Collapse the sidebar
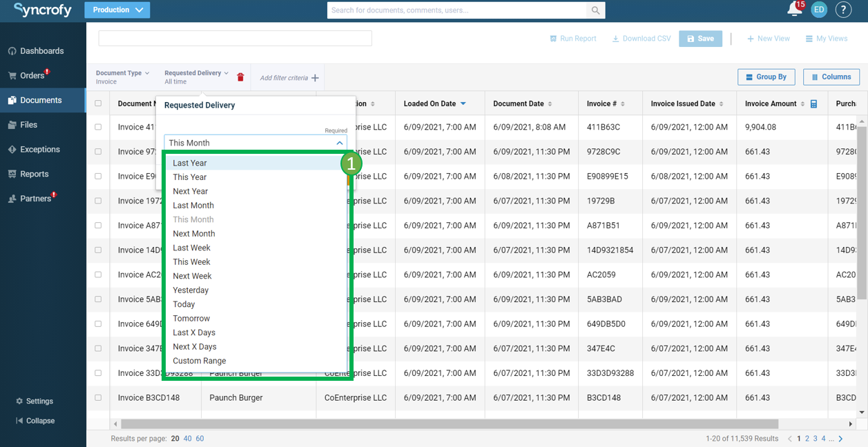Image resolution: width=868 pixels, height=447 pixels. (x=35, y=421)
